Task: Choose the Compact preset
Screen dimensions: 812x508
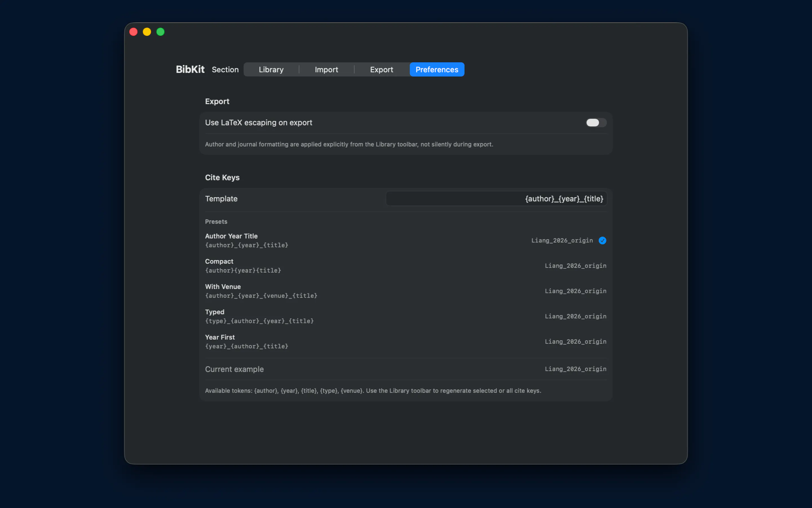Action: [x=406, y=266]
